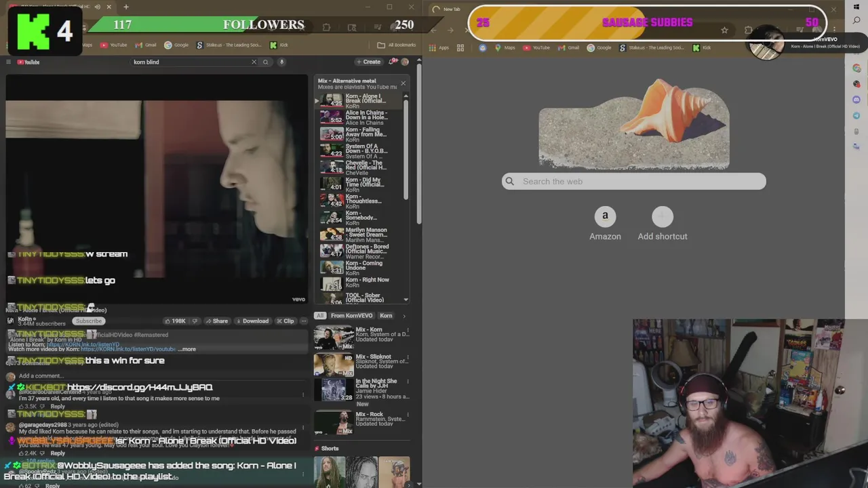Open Maps bookmark in right window

coord(505,47)
